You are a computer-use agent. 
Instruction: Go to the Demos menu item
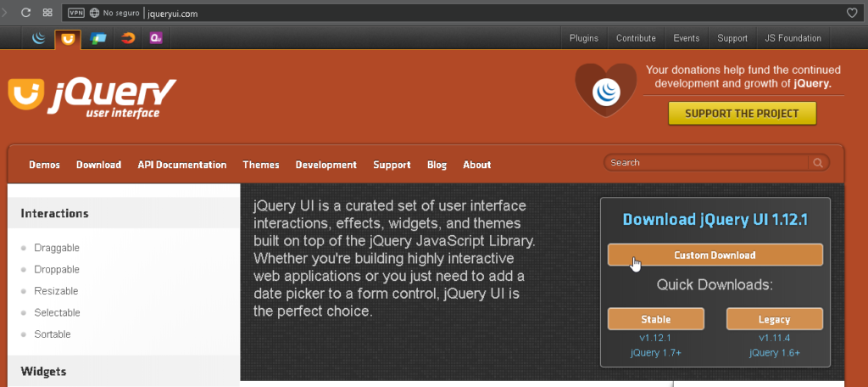pos(44,165)
